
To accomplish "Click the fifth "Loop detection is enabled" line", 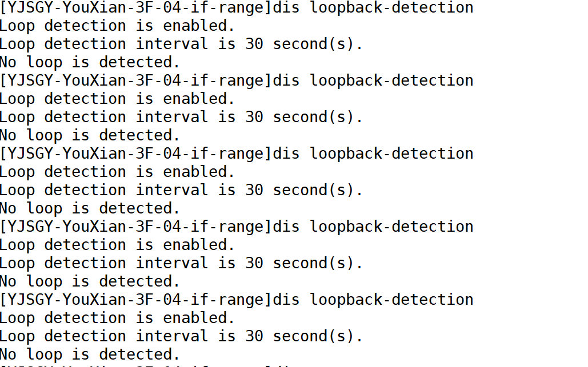I will 117,318.
